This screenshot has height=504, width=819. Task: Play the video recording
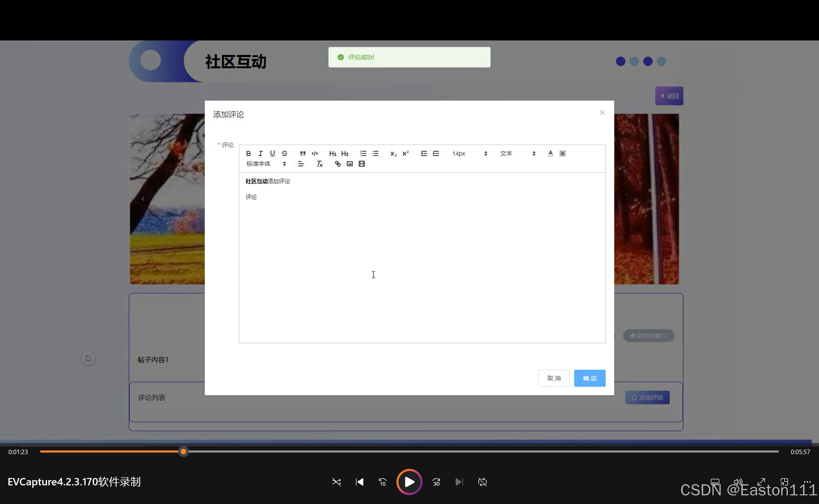pyautogui.click(x=409, y=482)
